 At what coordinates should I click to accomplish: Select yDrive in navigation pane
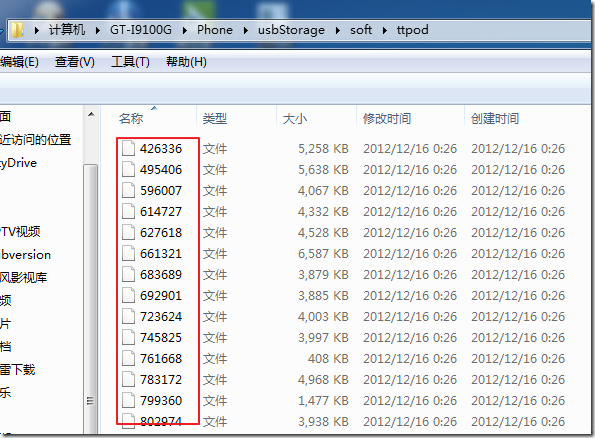[x=19, y=163]
